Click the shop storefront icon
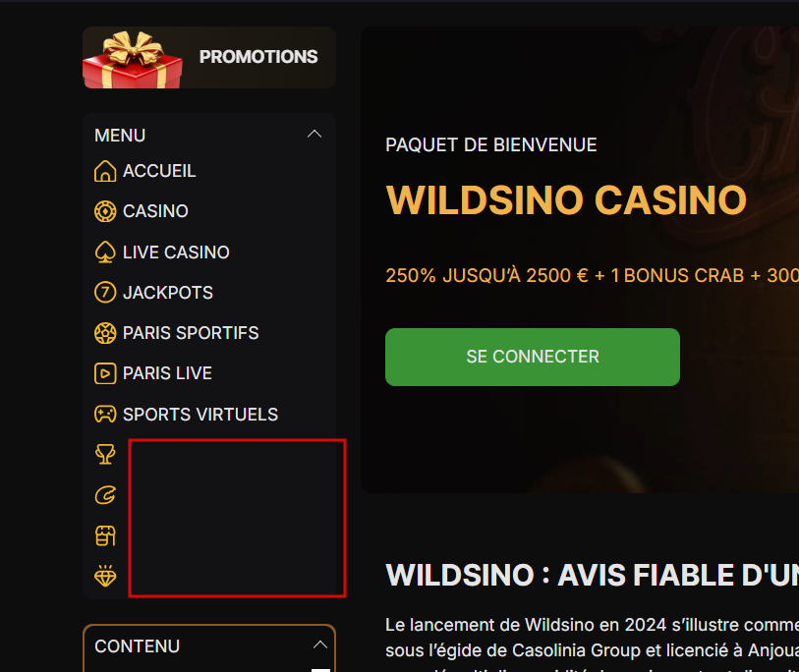The height and width of the screenshot is (672, 799). [x=105, y=535]
